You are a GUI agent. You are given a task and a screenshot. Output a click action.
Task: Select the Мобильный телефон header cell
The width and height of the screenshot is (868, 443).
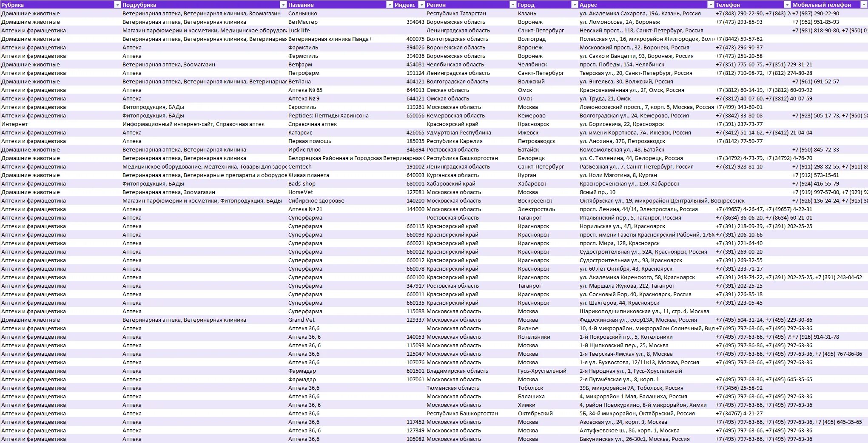[x=829, y=5]
